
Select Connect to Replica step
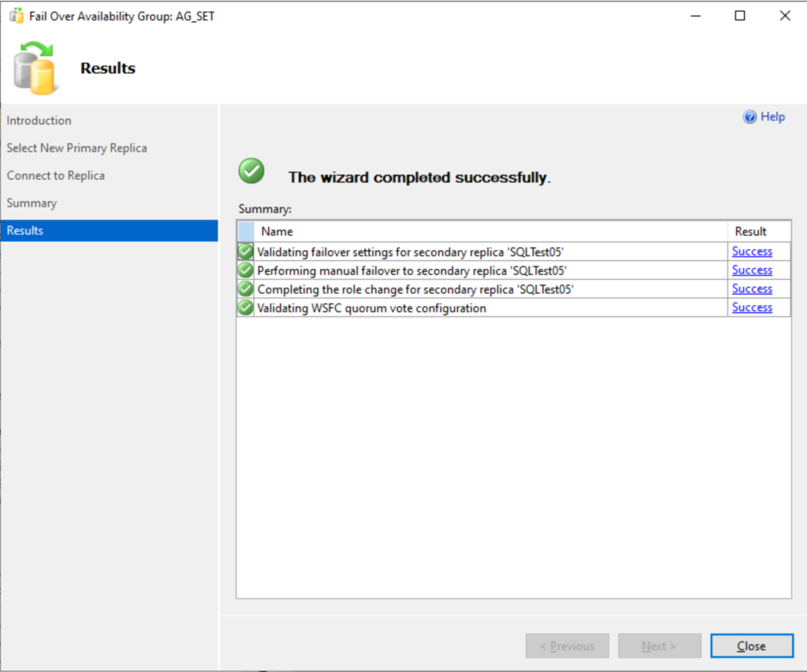tap(56, 175)
